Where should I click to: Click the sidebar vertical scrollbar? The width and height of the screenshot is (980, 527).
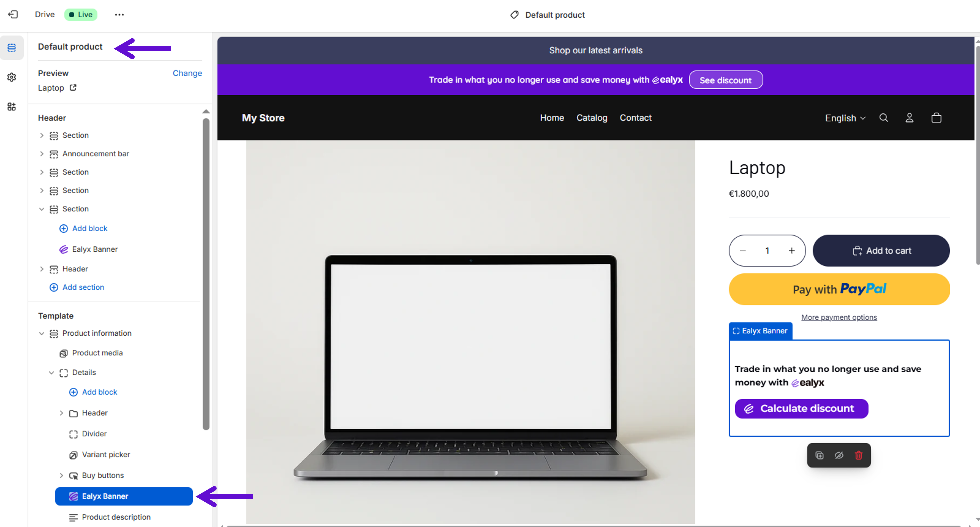point(206,274)
